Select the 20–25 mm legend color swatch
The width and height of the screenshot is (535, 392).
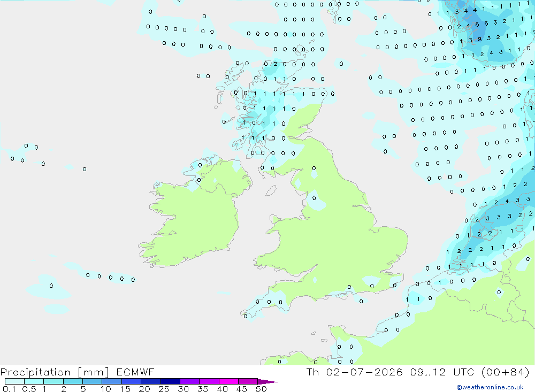click(151, 381)
